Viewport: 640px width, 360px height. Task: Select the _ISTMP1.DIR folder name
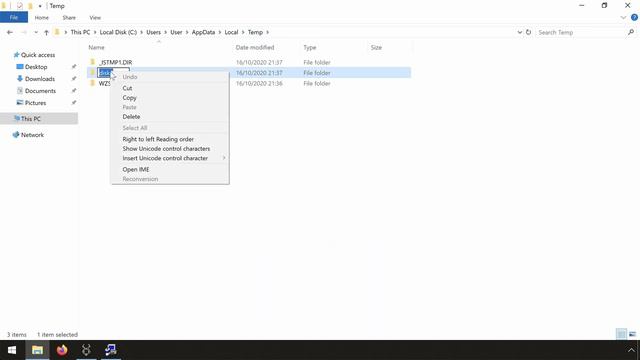[116, 62]
